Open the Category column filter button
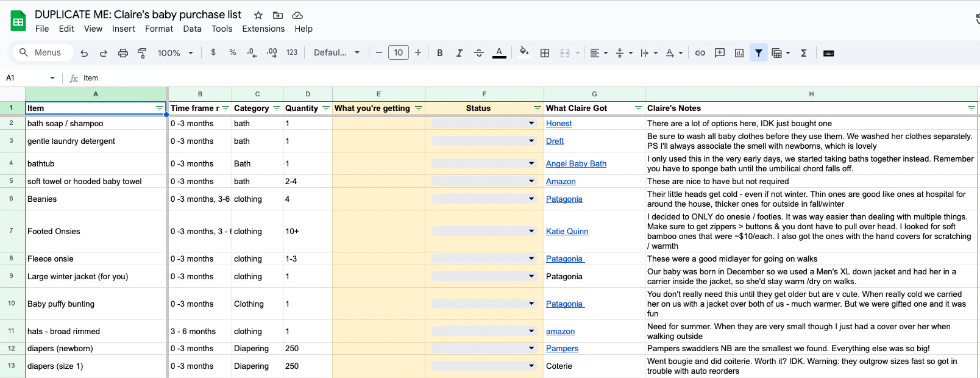The image size is (980, 378). (x=277, y=108)
